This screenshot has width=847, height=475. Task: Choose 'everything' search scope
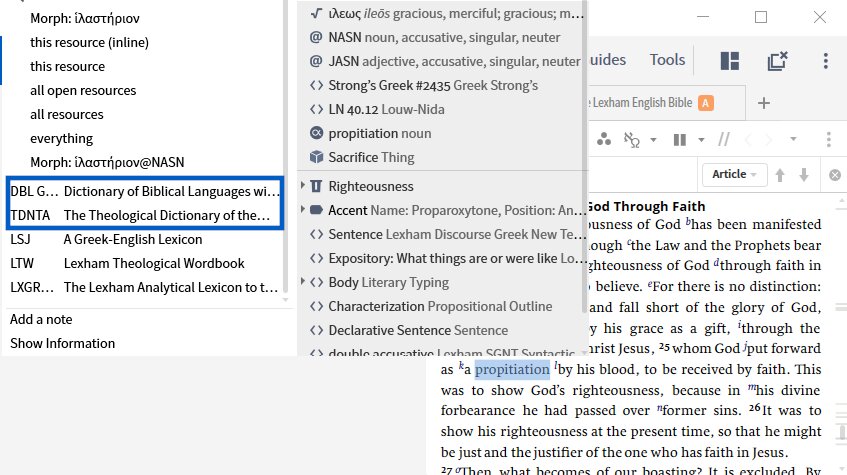(x=61, y=138)
